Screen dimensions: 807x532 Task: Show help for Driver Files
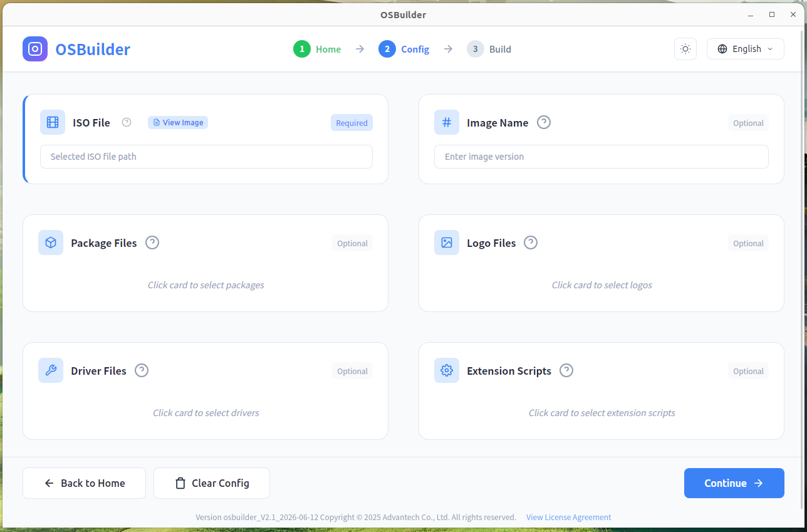pos(142,370)
